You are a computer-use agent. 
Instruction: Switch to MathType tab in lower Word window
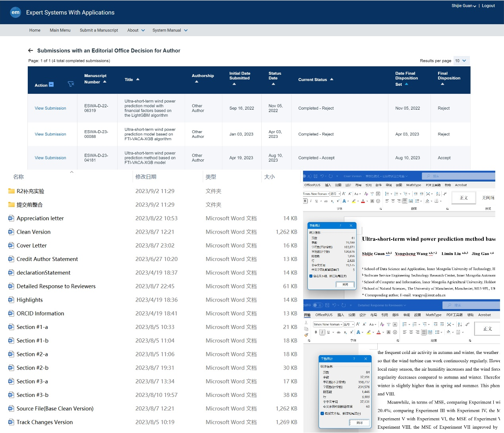tap(433, 315)
